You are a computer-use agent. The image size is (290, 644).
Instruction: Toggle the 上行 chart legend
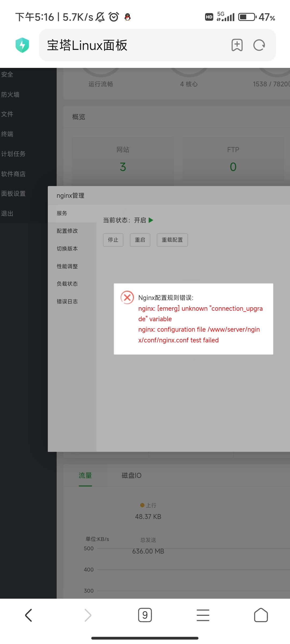point(148,505)
